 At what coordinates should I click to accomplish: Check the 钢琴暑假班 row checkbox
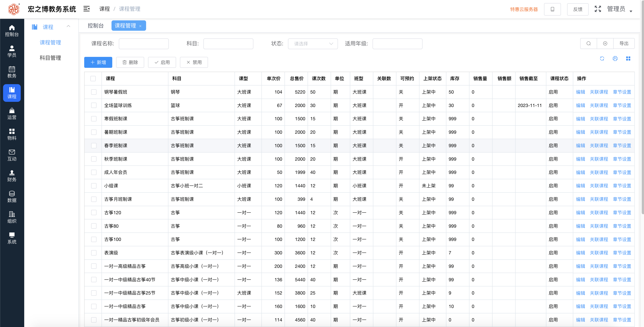point(94,92)
